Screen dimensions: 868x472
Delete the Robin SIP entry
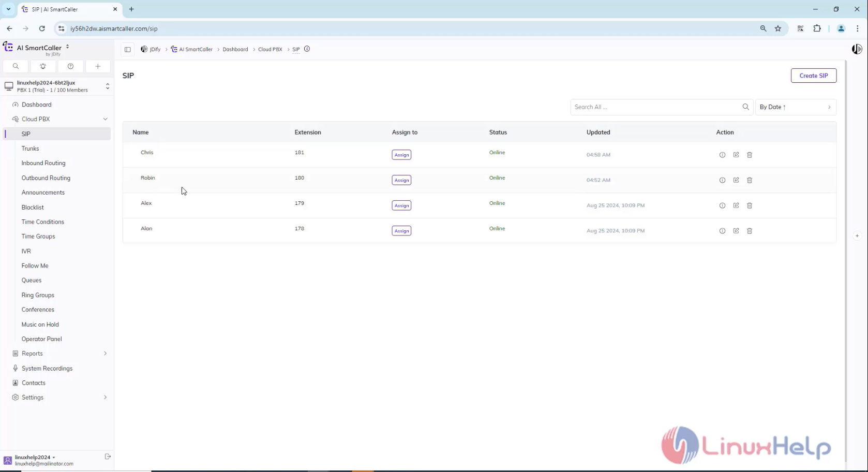pyautogui.click(x=750, y=180)
